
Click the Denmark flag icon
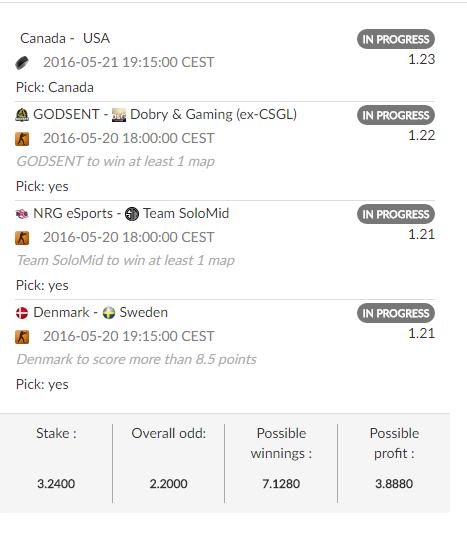22,313
